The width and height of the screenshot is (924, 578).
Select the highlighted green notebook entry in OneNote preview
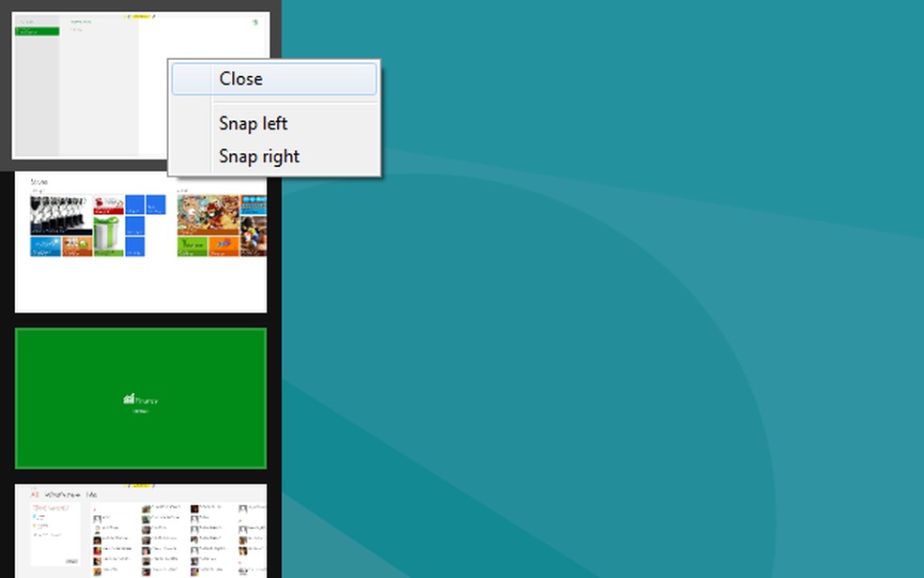point(38,30)
